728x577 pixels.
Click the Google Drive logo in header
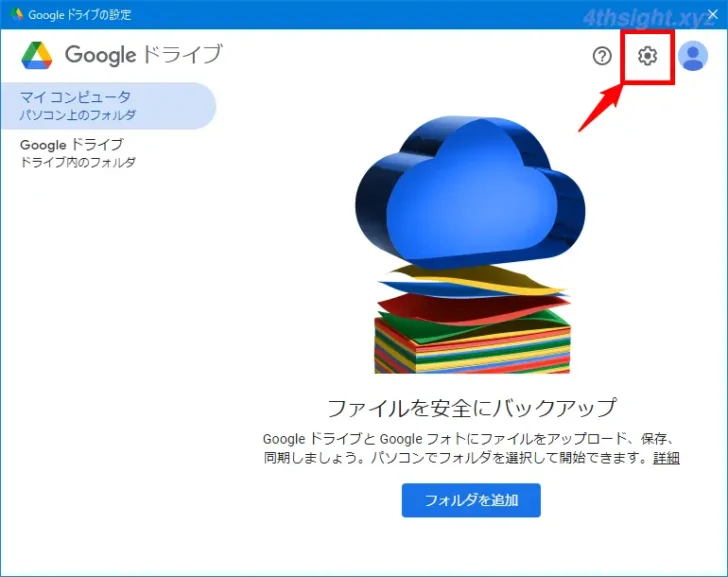click(x=37, y=55)
